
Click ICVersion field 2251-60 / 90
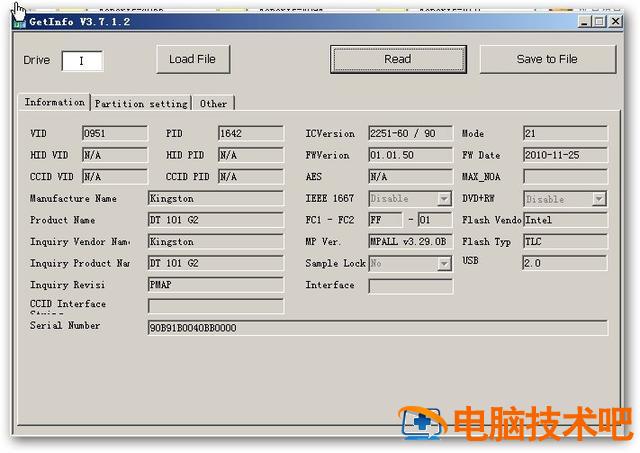pyautogui.click(x=410, y=133)
